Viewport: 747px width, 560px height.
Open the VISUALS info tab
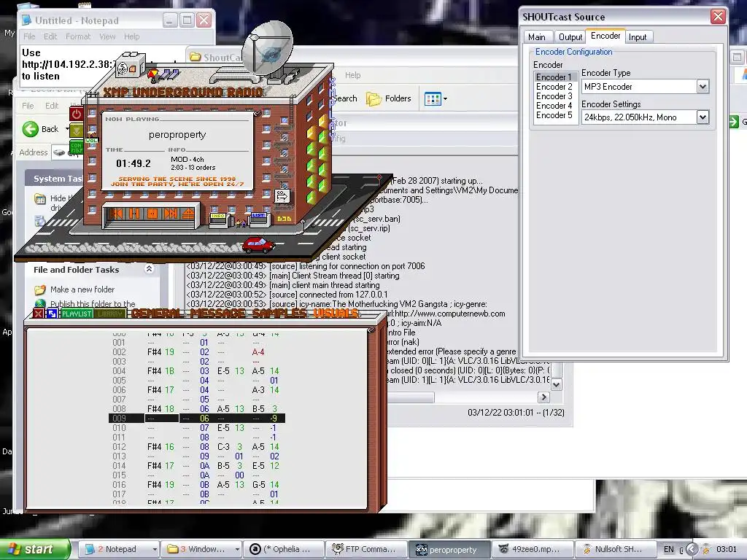(336, 313)
